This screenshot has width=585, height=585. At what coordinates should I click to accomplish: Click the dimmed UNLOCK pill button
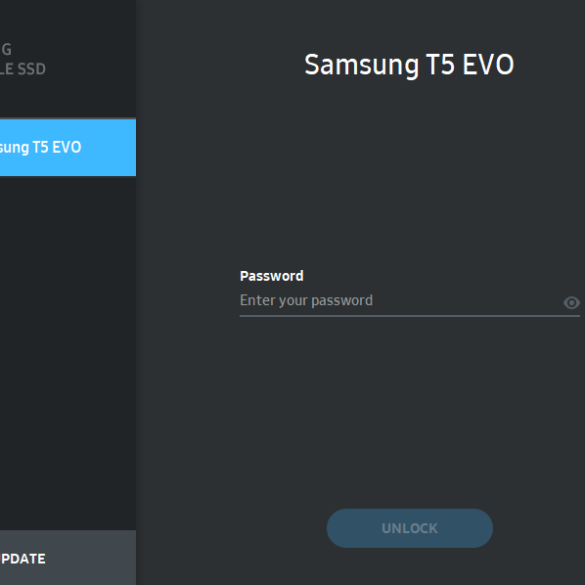point(410,528)
